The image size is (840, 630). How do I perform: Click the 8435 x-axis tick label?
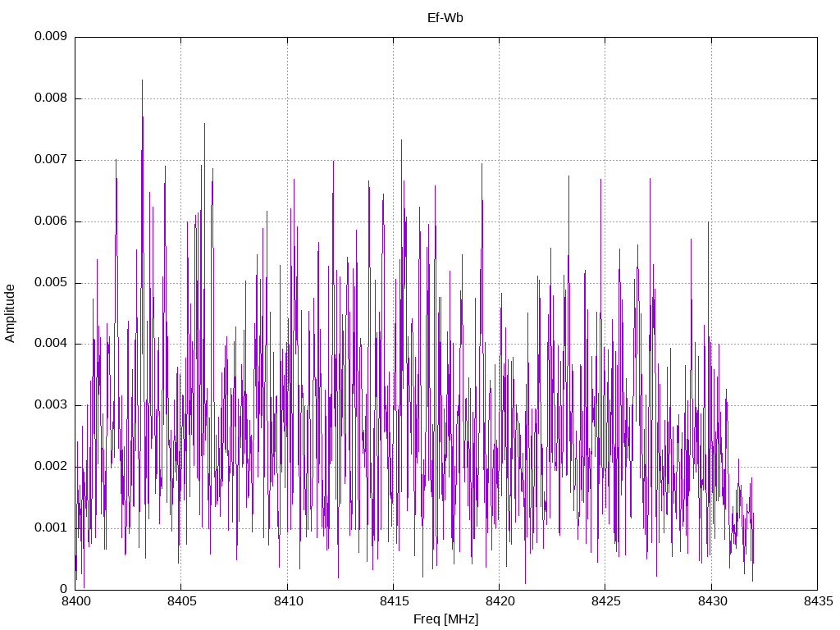point(818,601)
